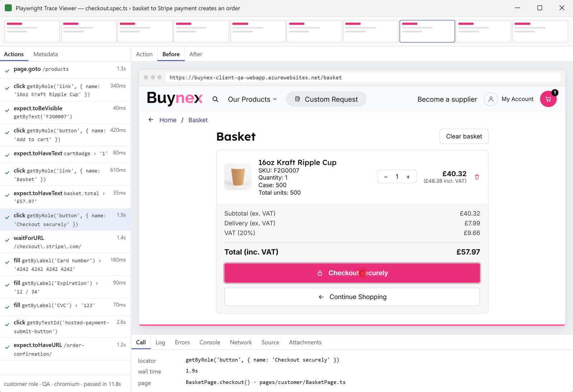Select the fill Card number action

click(65, 265)
